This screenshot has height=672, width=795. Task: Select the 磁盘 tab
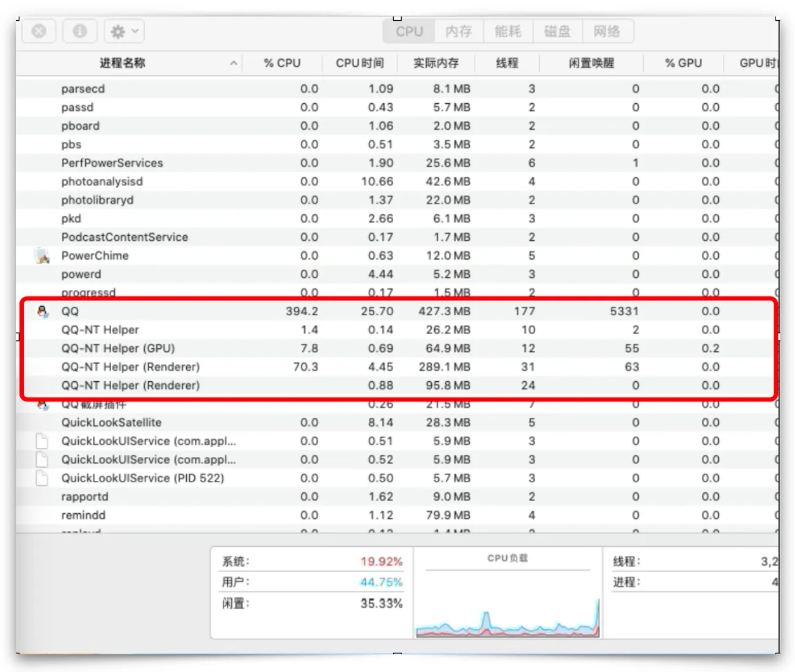point(557,31)
